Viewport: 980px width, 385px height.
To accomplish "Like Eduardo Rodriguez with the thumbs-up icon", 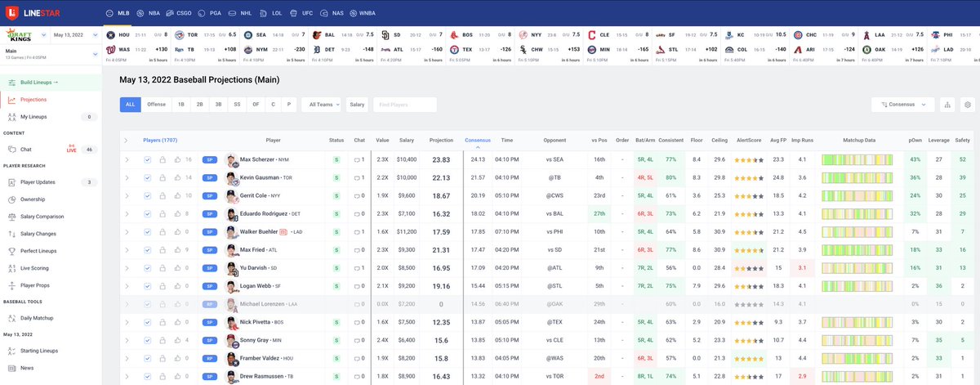I will pos(179,214).
